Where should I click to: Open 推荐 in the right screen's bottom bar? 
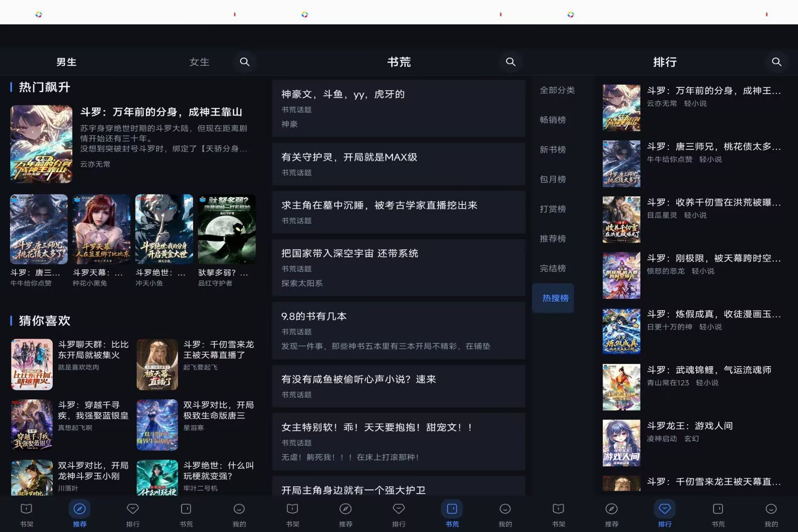pyautogui.click(x=612, y=515)
